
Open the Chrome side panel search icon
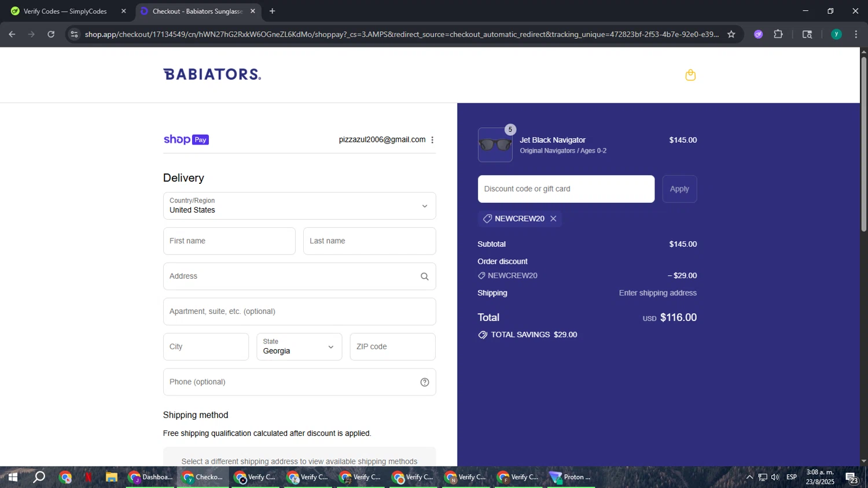[807, 34]
